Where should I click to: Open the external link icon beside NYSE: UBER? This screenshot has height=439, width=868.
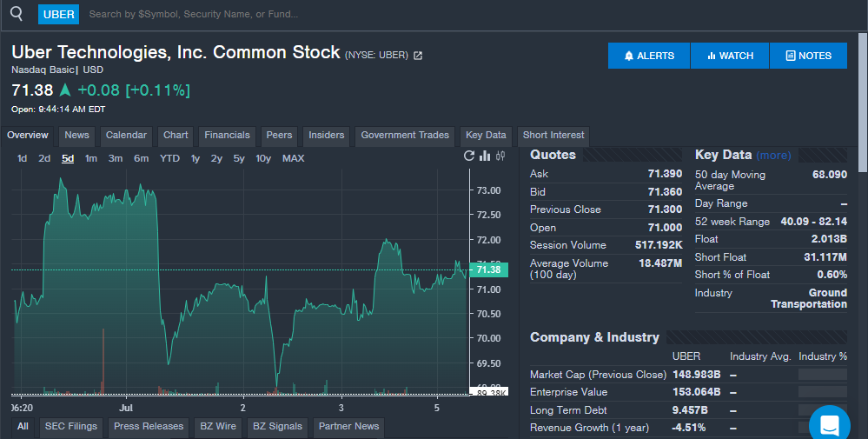[418, 56]
